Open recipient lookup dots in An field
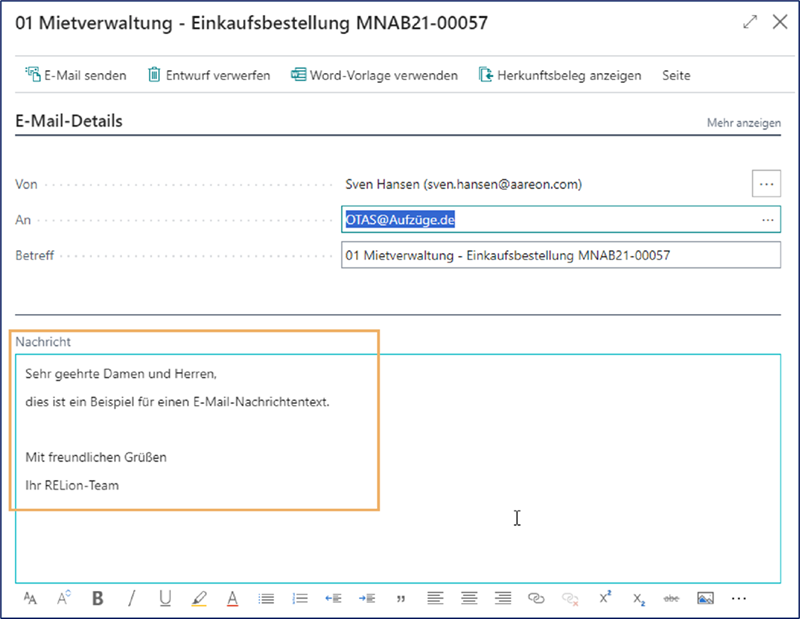This screenshot has height=619, width=800. (x=767, y=219)
